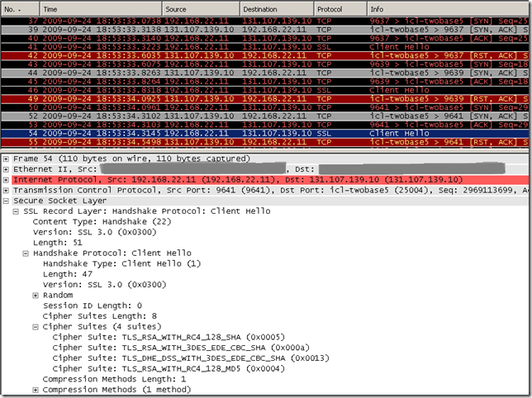Select cipher suite TLS_DHE_DSS_WITH_3DES_EDE_CBC_SHA

tap(191, 358)
